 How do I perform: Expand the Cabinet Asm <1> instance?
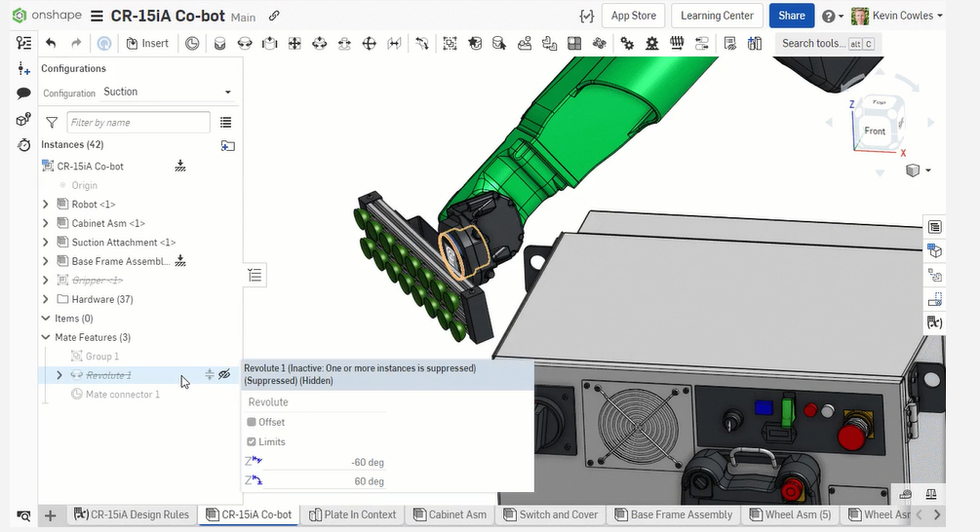coord(46,223)
